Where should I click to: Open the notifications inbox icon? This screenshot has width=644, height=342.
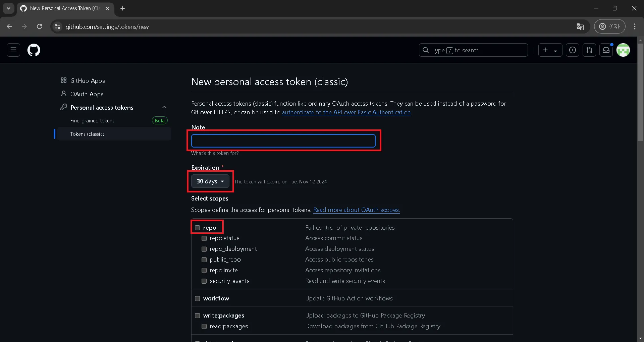coord(606,50)
